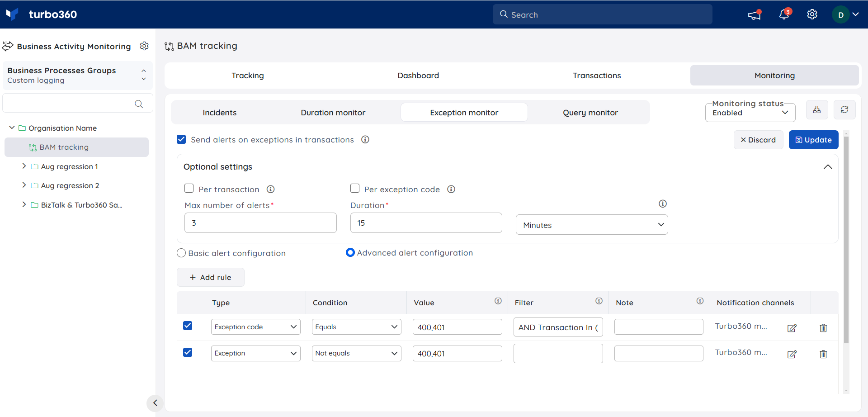This screenshot has width=868, height=417.
Task: Edit notification channels for Exception code row
Action: tap(792, 328)
